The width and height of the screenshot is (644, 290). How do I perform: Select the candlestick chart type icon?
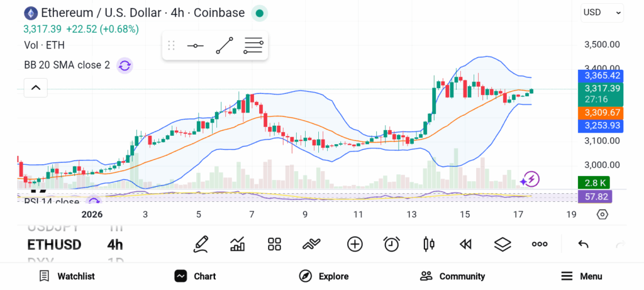pyautogui.click(x=429, y=244)
